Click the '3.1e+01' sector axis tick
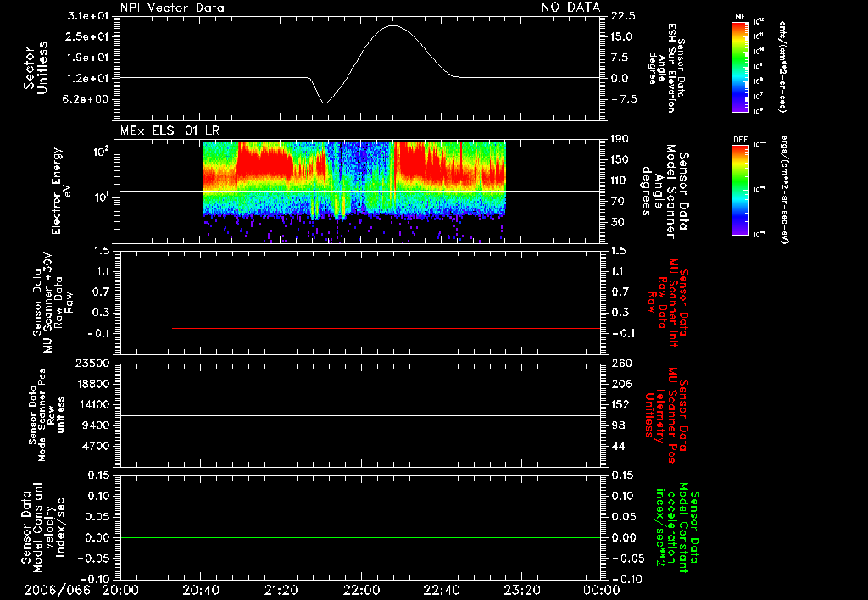Image resolution: width=868 pixels, height=600 pixels. tap(88, 15)
